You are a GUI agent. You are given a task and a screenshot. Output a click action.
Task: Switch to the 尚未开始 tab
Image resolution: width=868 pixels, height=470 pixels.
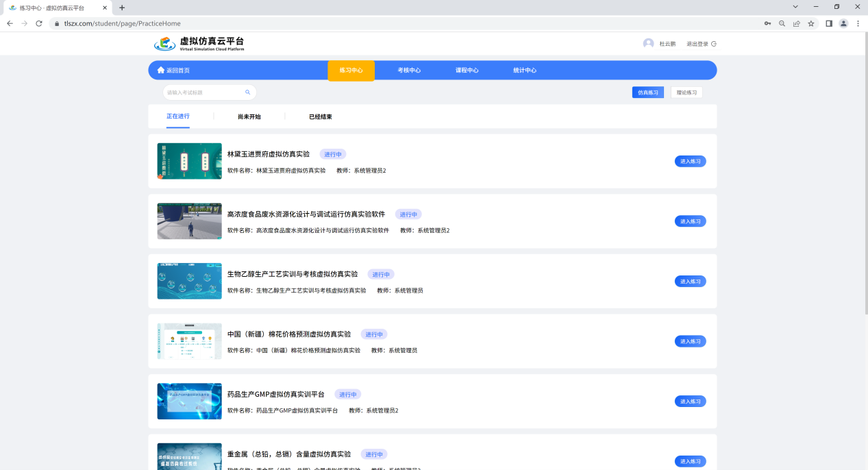coord(249,117)
